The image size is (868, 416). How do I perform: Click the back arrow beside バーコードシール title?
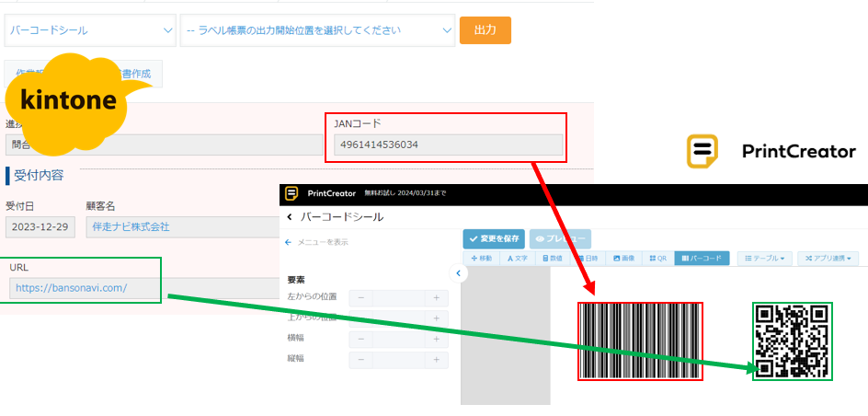(x=290, y=217)
